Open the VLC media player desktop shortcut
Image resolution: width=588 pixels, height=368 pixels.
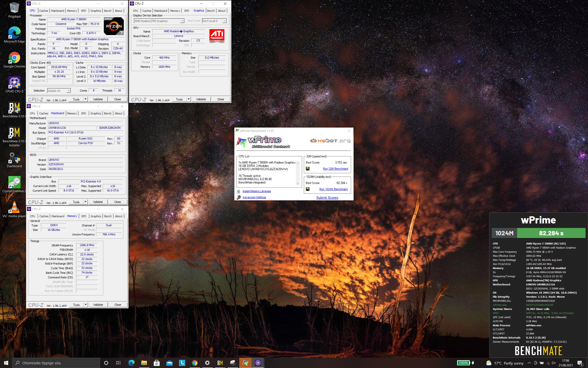14,209
